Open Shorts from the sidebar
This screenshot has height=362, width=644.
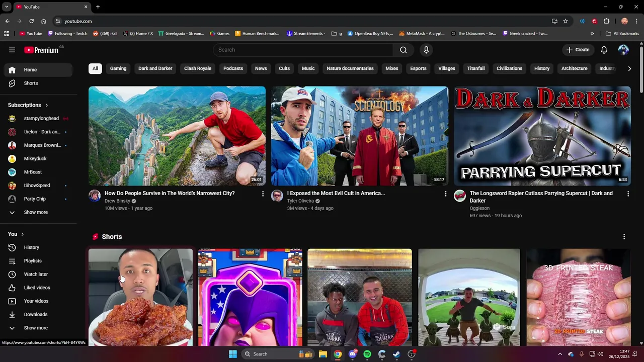(x=38, y=83)
